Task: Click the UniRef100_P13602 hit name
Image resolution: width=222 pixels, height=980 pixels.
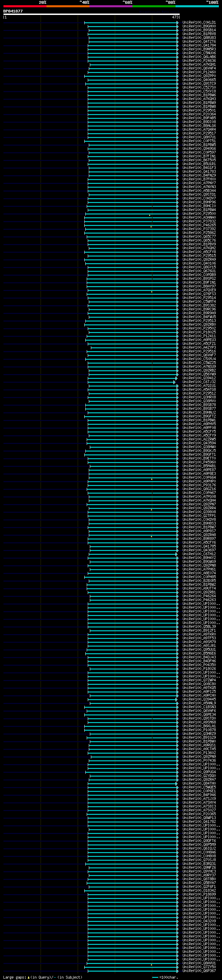Action: click(x=199, y=753)
